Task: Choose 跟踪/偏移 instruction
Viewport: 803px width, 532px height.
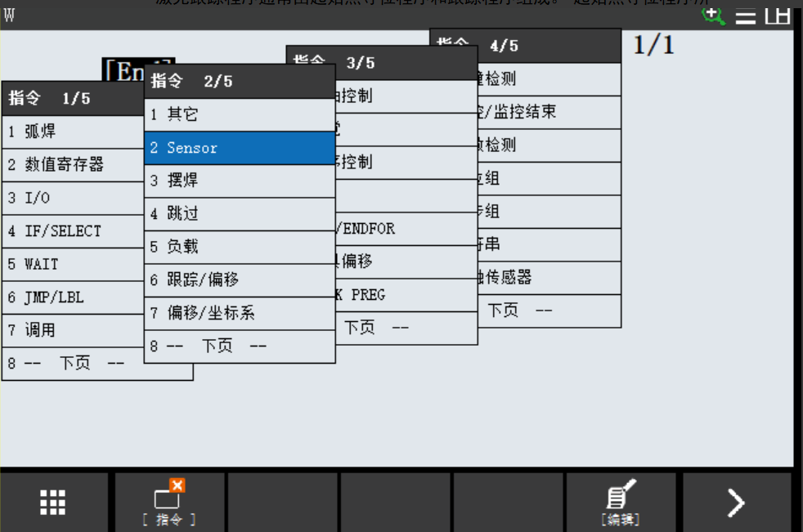Action: (240, 280)
